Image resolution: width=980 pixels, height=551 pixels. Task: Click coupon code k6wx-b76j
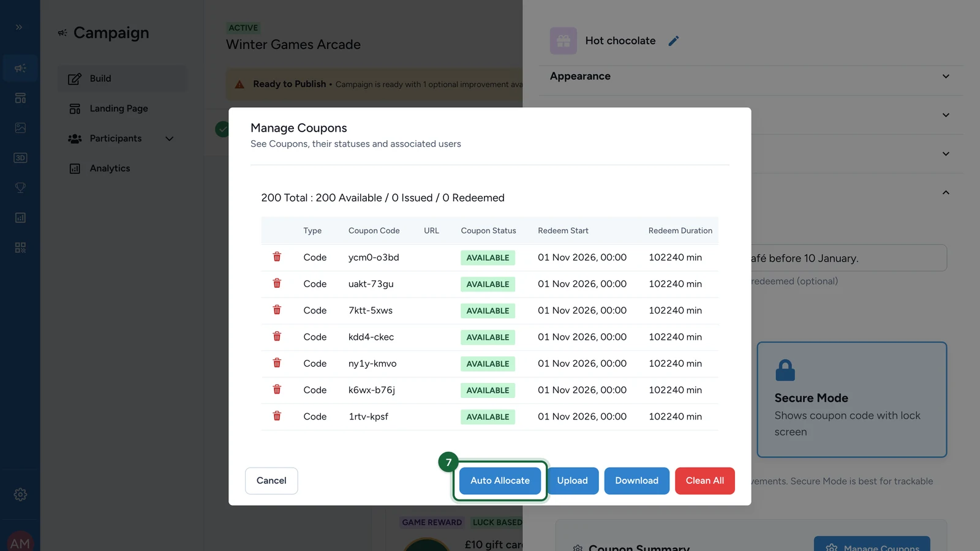372,390
